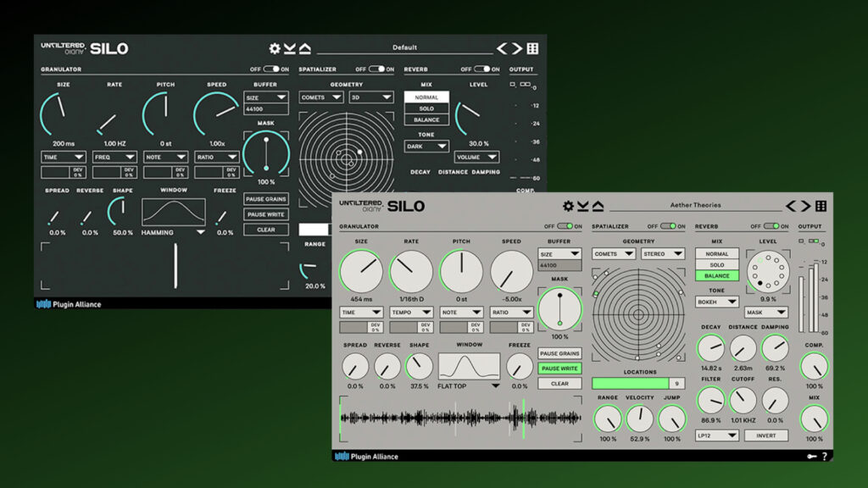This screenshot has height=488, width=868.
Task: Go to next preset in the light SILO window
Action: (804, 206)
